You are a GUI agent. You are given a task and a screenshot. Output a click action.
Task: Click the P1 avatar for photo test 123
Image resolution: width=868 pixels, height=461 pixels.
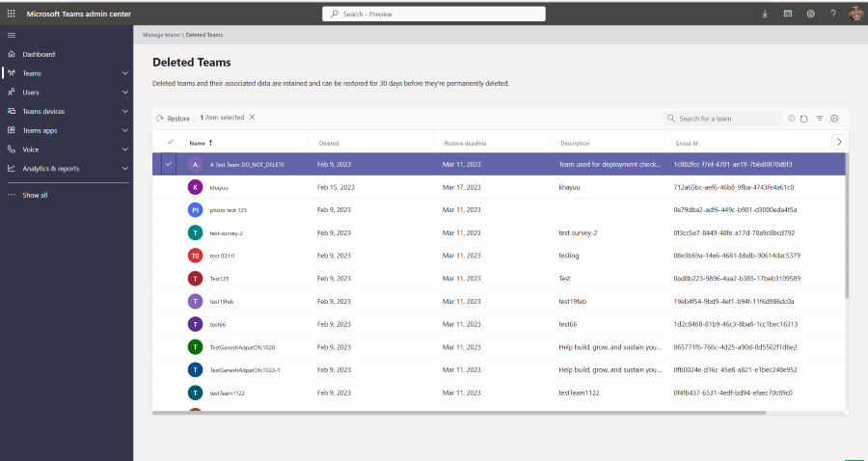[x=195, y=209]
